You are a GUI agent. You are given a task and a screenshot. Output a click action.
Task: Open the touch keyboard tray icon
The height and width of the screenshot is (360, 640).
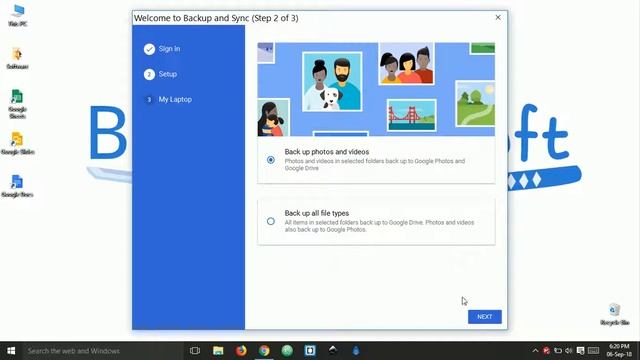point(593,351)
